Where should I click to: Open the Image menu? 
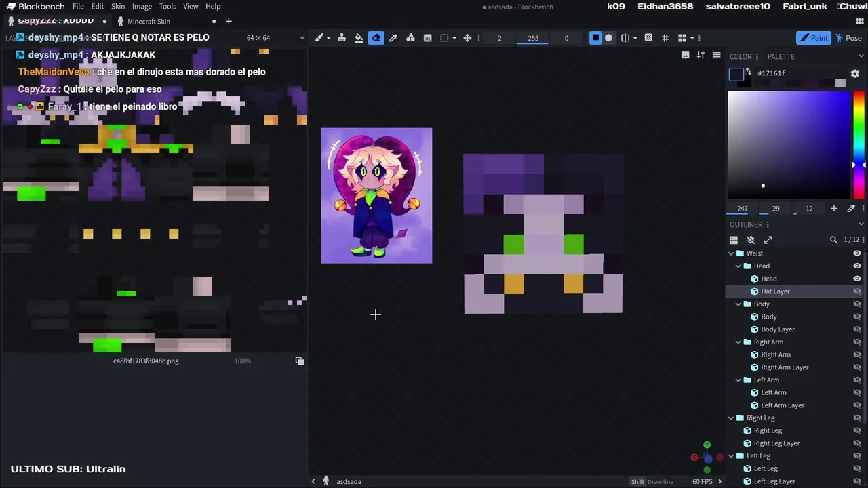pyautogui.click(x=142, y=7)
